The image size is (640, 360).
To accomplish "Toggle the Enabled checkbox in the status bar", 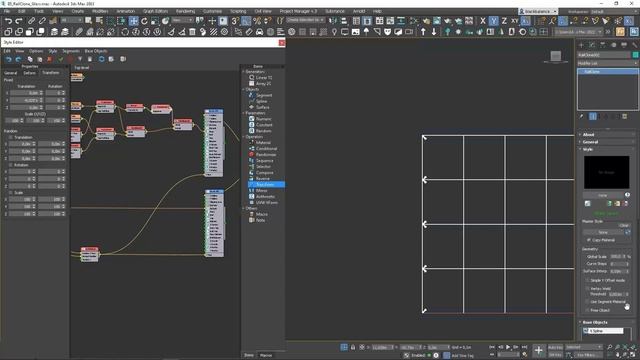I will (x=406, y=356).
